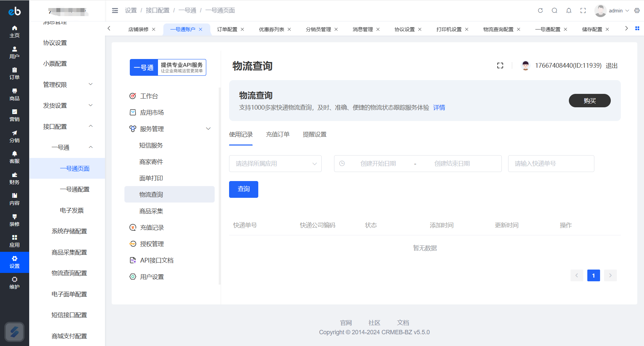
Task: Close the 优惠券列表 tab
Action: coord(289,30)
